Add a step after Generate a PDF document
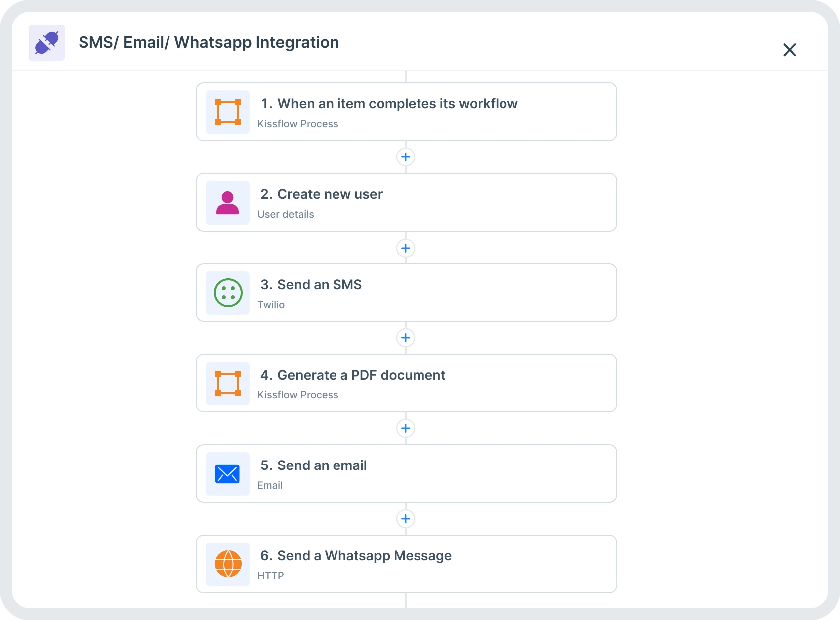This screenshot has height=620, width=840. tap(406, 428)
